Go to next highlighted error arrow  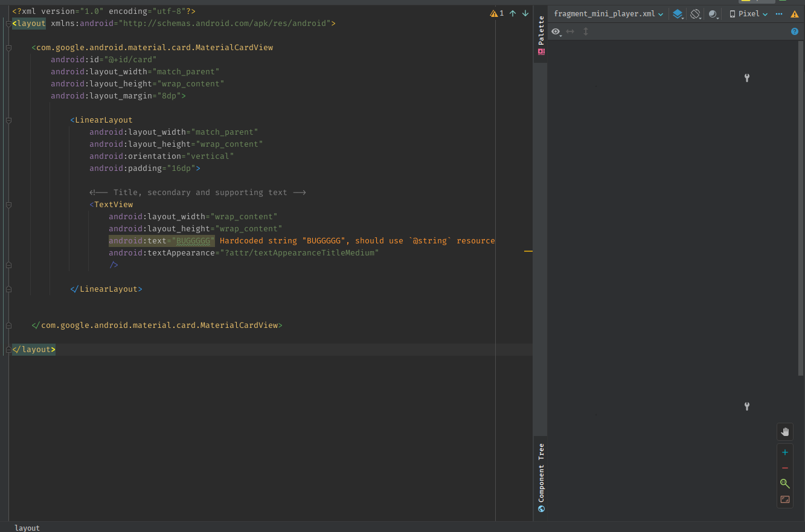pos(525,13)
